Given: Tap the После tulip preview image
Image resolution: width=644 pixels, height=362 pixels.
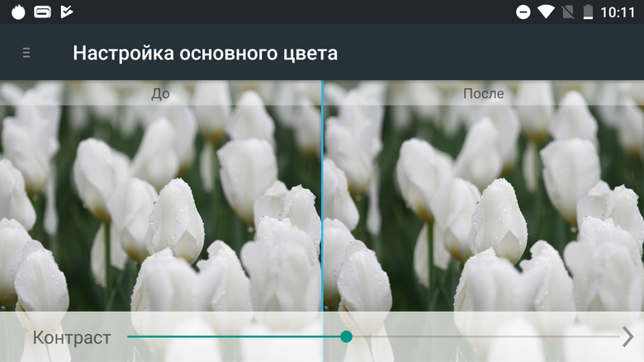Looking at the screenshot, I should tap(484, 195).
